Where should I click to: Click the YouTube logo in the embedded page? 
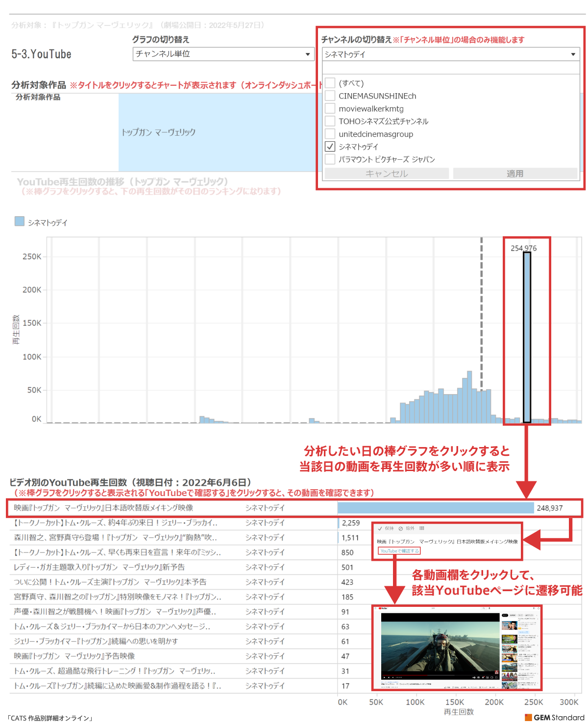[x=383, y=608]
